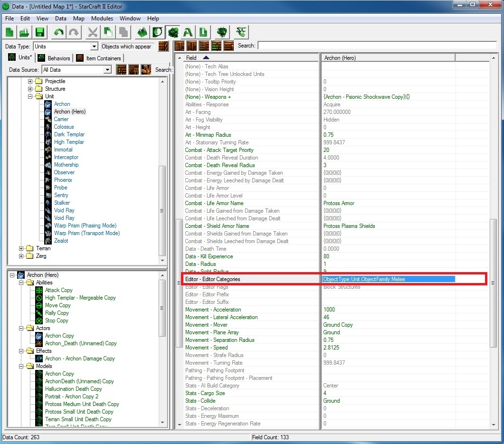Screen dimensions: 504x444
Task: Click the Open file toolbar icon
Action: pos(25,32)
